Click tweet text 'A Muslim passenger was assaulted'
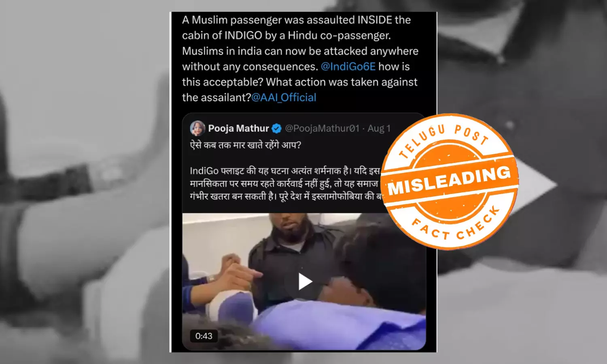The width and height of the screenshot is (607, 364). (263, 20)
